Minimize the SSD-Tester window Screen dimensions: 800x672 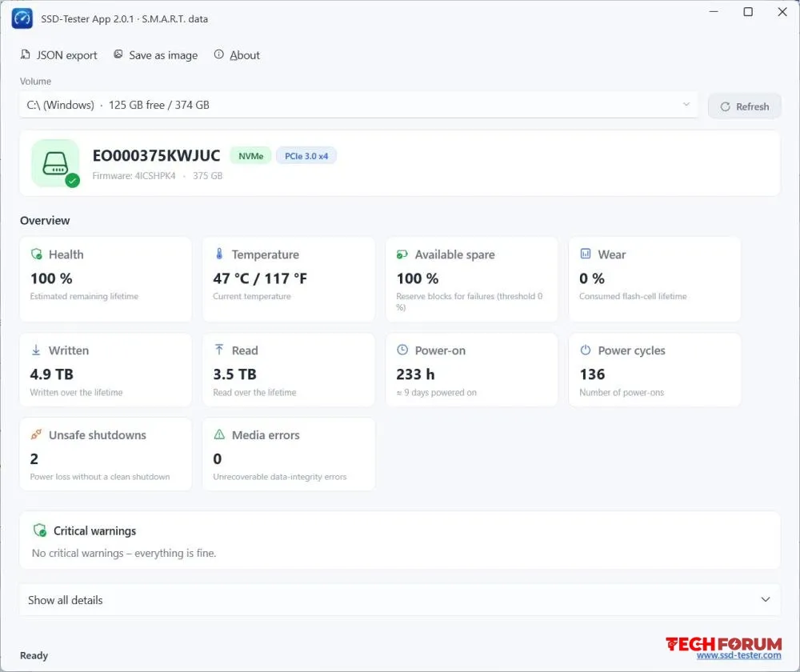click(x=714, y=12)
